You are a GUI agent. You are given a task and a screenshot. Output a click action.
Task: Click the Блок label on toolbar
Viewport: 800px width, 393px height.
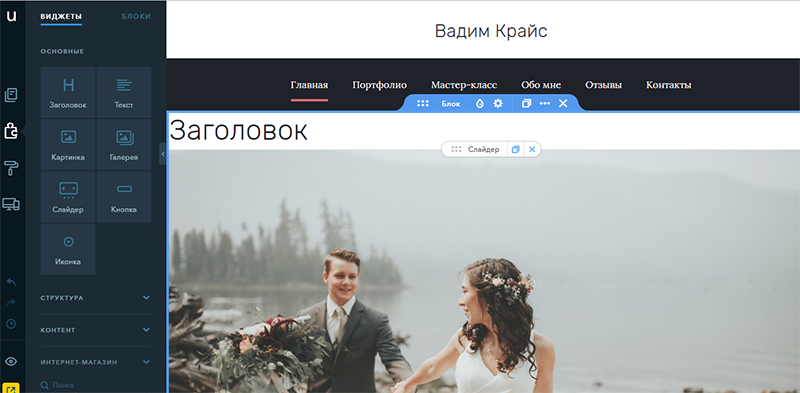(451, 104)
